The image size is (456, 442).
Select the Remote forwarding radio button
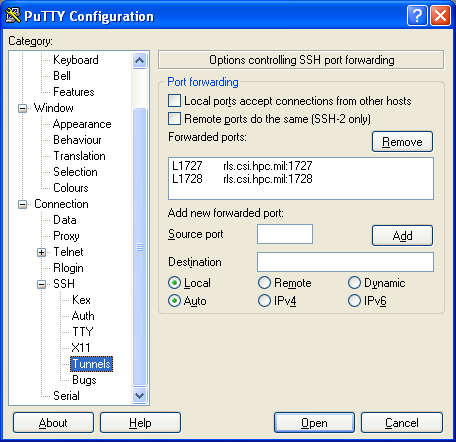264,283
